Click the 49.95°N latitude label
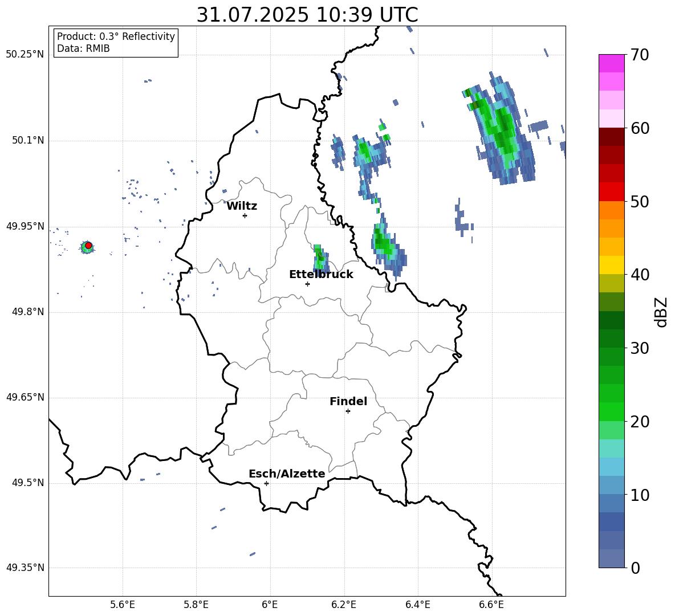The image size is (675, 616). click(x=25, y=226)
